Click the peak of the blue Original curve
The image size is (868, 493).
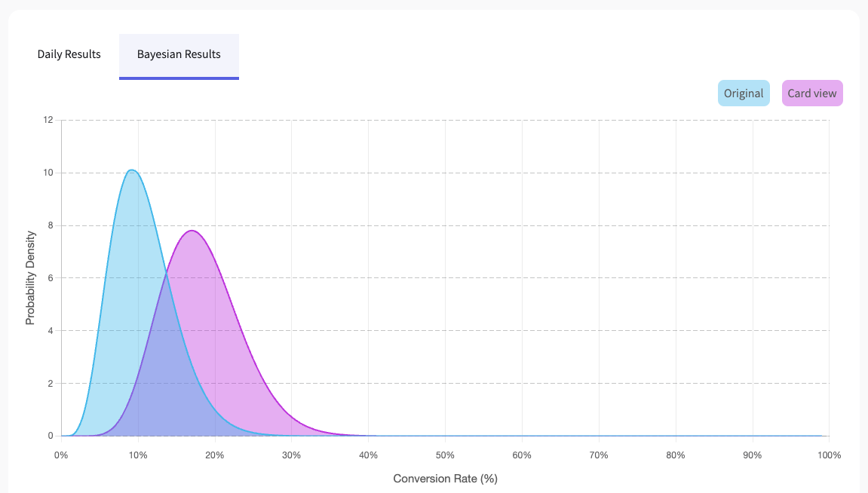coord(132,170)
